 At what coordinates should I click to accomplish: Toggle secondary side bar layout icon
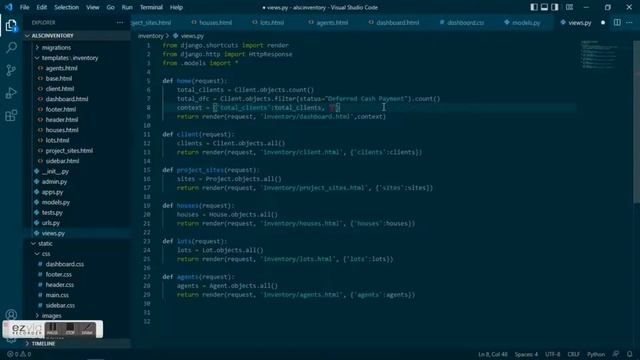555,7
